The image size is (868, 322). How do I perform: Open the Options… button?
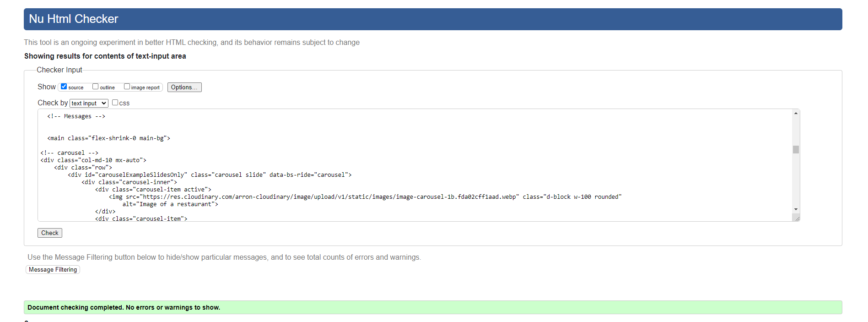pyautogui.click(x=184, y=87)
